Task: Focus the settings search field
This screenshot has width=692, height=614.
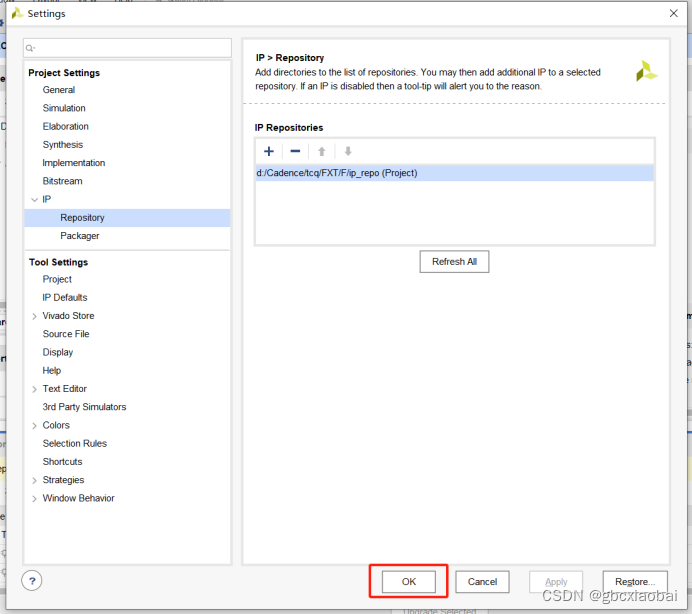Action: click(127, 48)
